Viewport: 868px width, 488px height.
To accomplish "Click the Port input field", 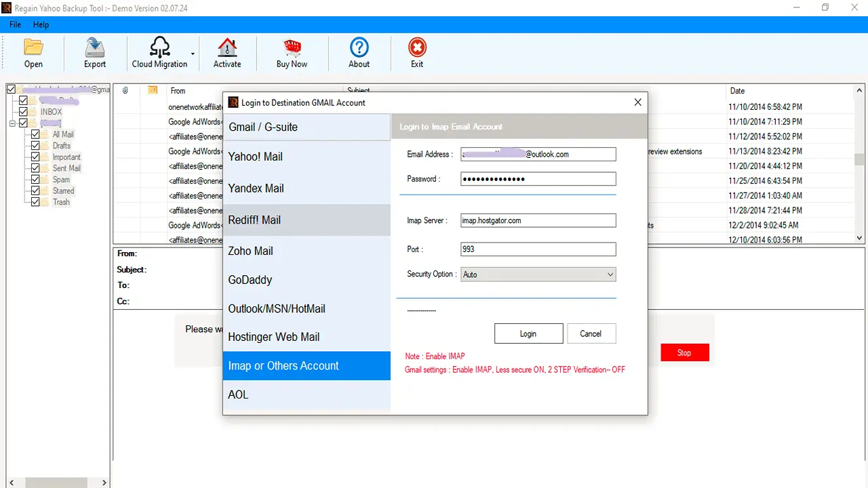I will click(538, 249).
